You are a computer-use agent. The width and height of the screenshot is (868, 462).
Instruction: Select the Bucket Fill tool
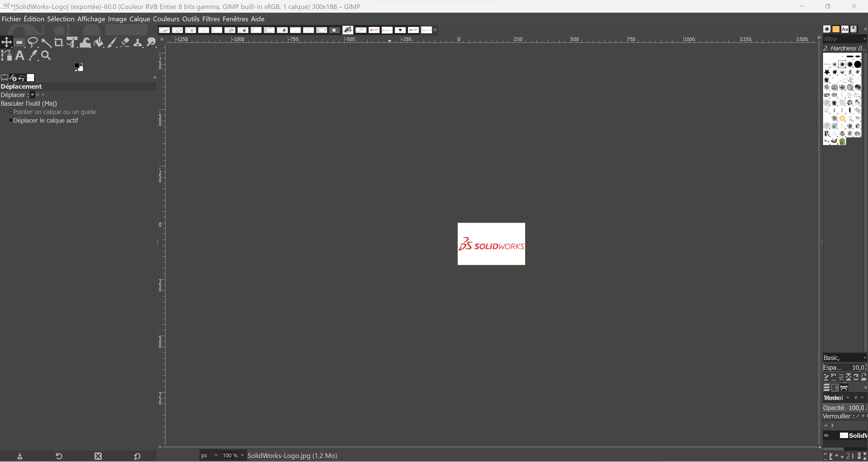click(98, 43)
